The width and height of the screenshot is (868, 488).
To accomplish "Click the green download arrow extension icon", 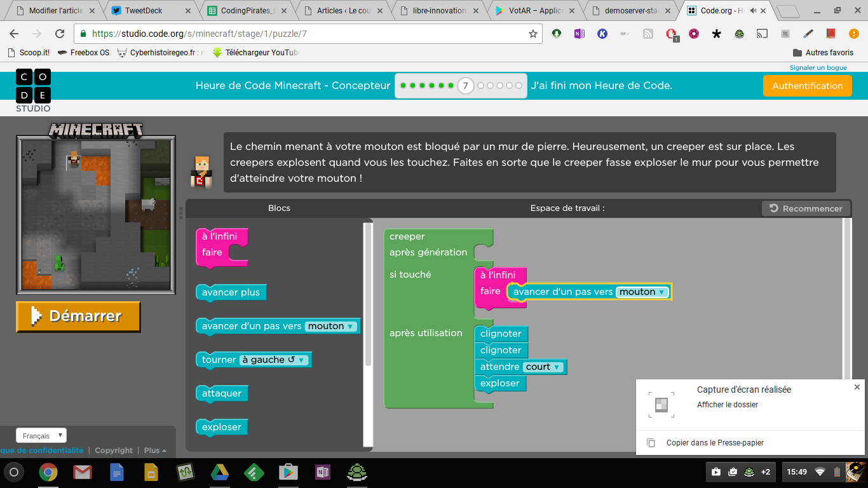I will 556,34.
